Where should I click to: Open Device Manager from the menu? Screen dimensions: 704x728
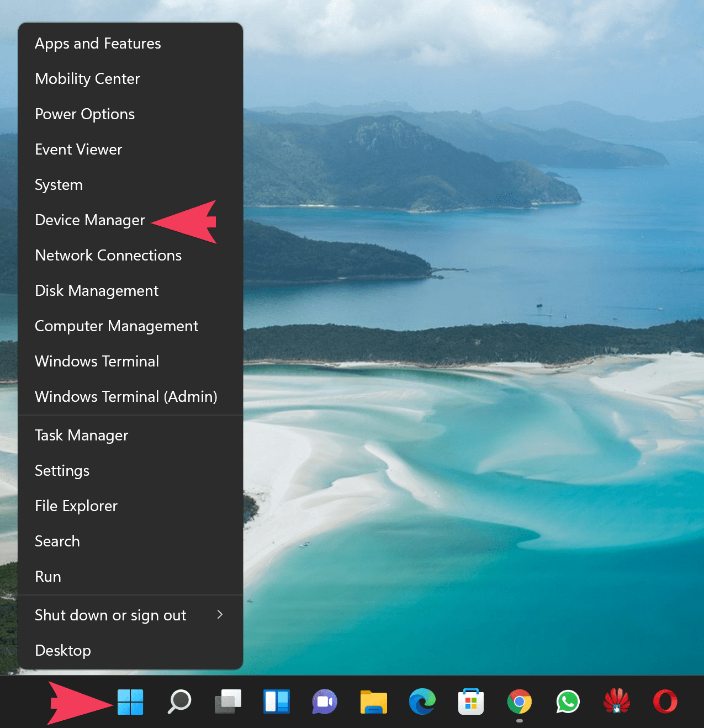point(90,220)
